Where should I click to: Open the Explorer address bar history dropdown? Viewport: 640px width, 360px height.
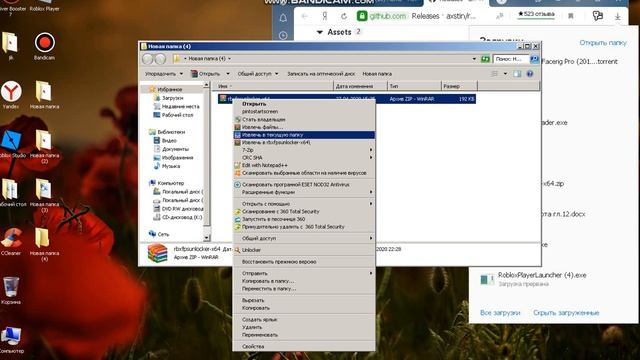pyautogui.click(x=474, y=59)
